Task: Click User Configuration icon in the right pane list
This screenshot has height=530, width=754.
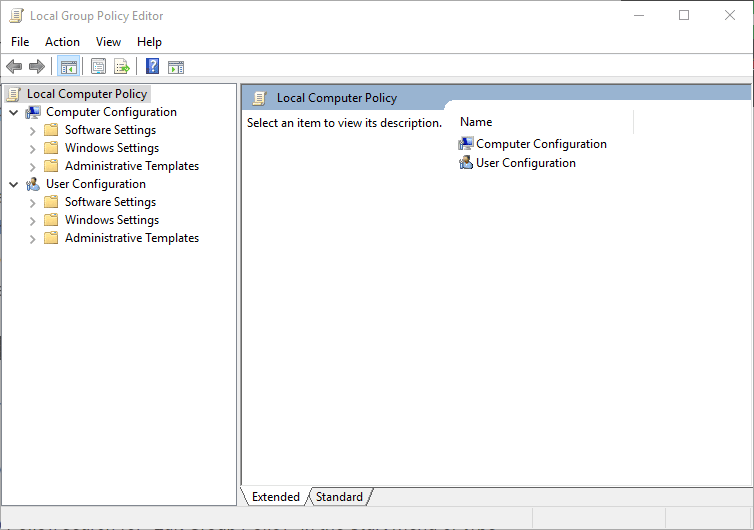Action: pyautogui.click(x=465, y=163)
